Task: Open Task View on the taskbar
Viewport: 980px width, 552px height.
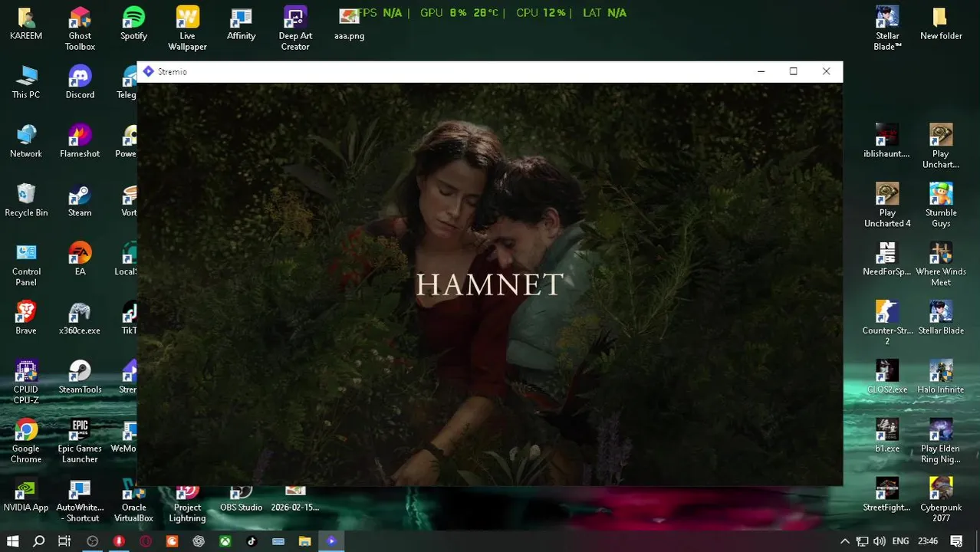Action: coord(64,541)
